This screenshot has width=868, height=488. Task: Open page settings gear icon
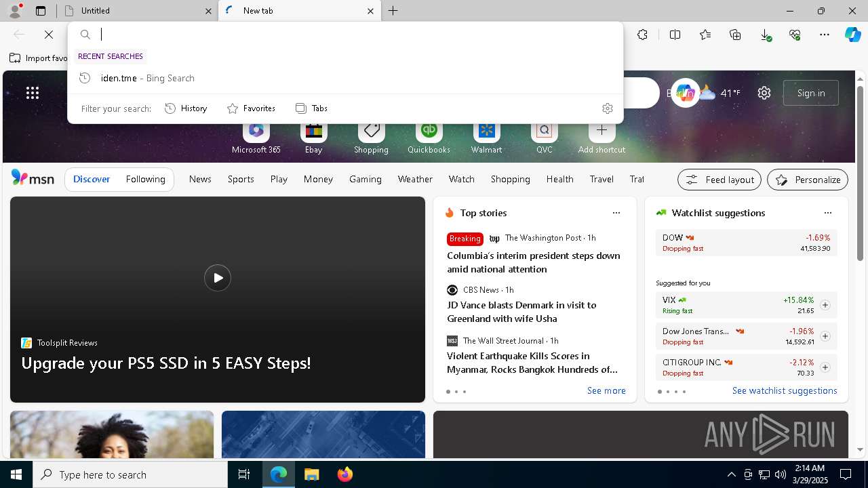(x=764, y=93)
